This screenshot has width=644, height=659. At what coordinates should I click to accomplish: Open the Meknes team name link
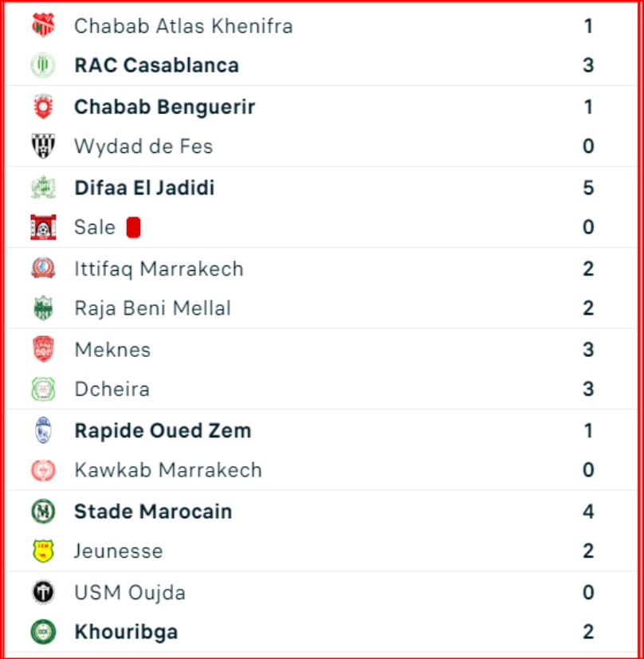[x=112, y=350]
